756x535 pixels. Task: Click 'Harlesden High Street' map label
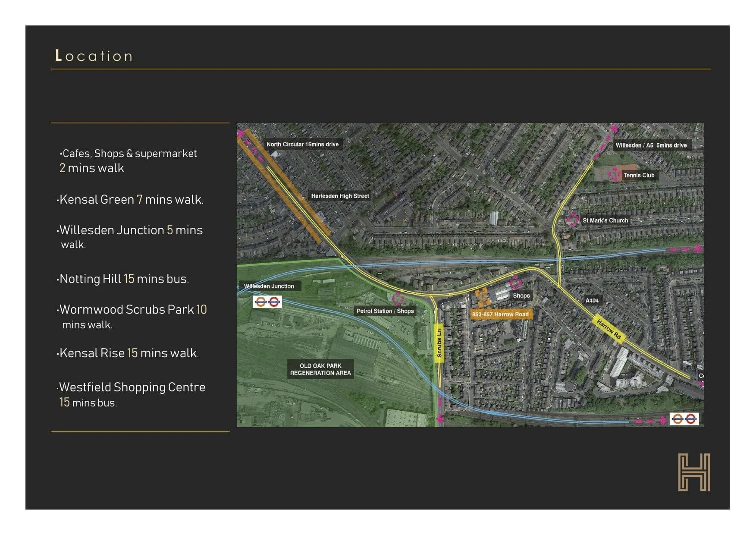340,196
